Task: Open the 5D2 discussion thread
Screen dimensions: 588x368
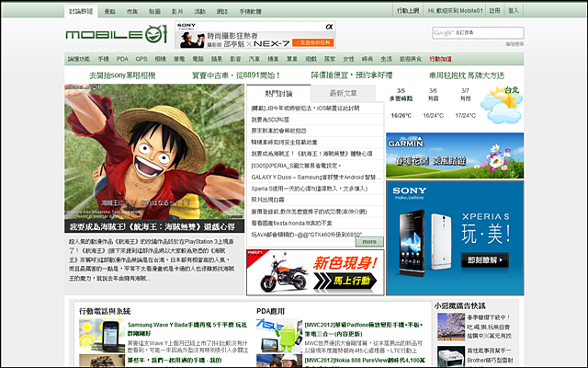Action: click(x=270, y=120)
